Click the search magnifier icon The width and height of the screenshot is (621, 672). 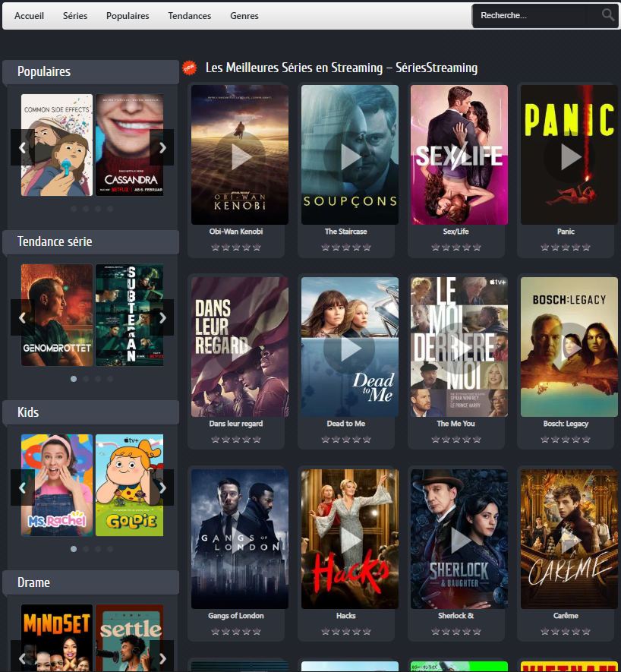point(607,15)
